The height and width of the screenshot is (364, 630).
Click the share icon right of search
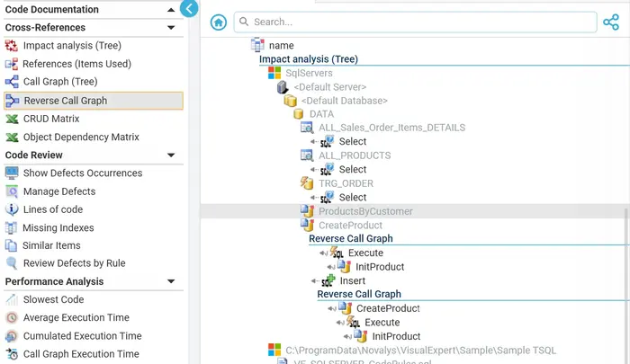pos(611,22)
